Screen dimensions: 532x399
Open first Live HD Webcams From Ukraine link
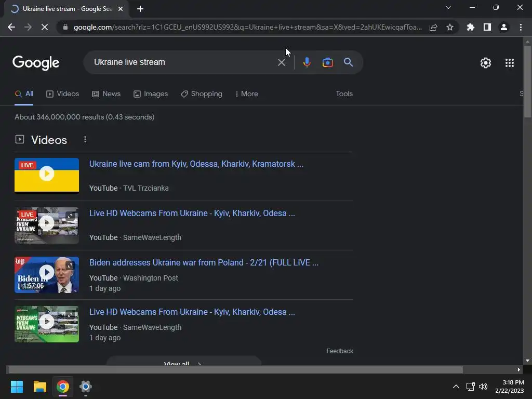(192, 213)
